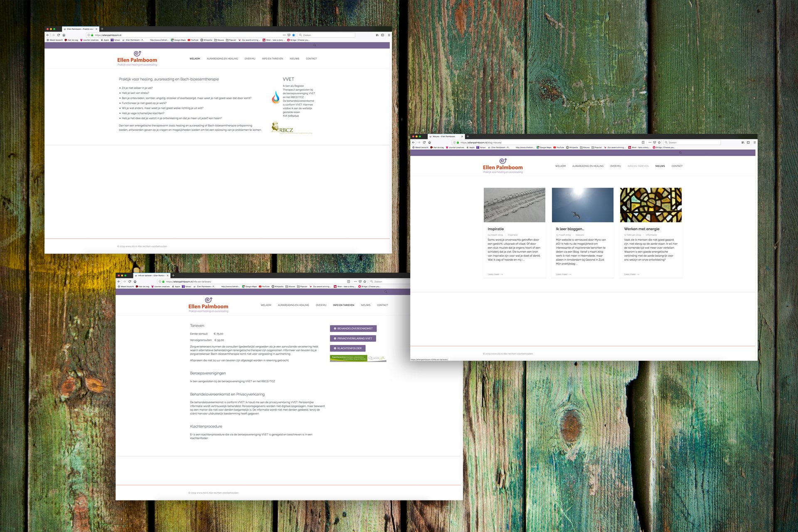Open page actions ellipsis in Nieuws address bar
Screen dimensions: 798x532
(x=650, y=143)
